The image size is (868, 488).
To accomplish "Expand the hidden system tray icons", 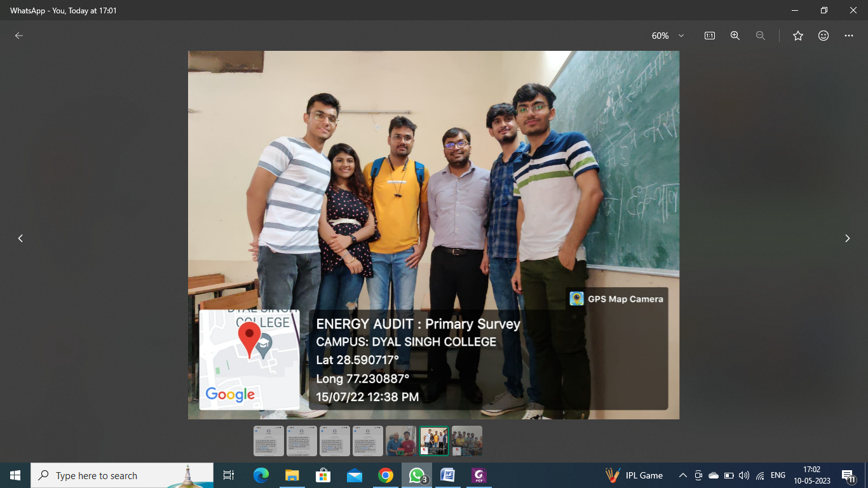I will pyautogui.click(x=683, y=475).
